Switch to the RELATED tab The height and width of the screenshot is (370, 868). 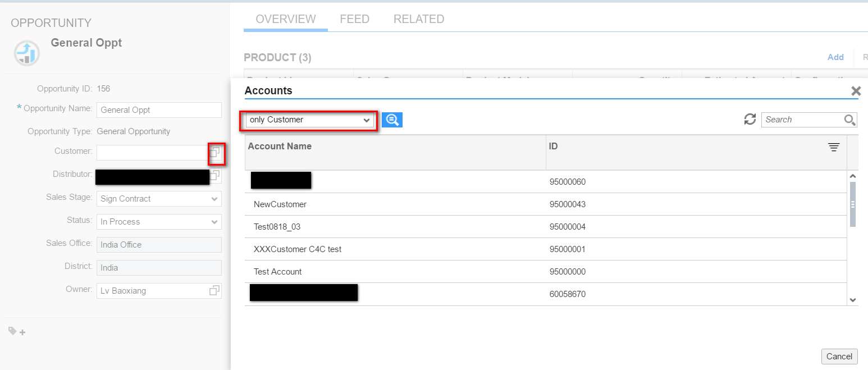419,19
